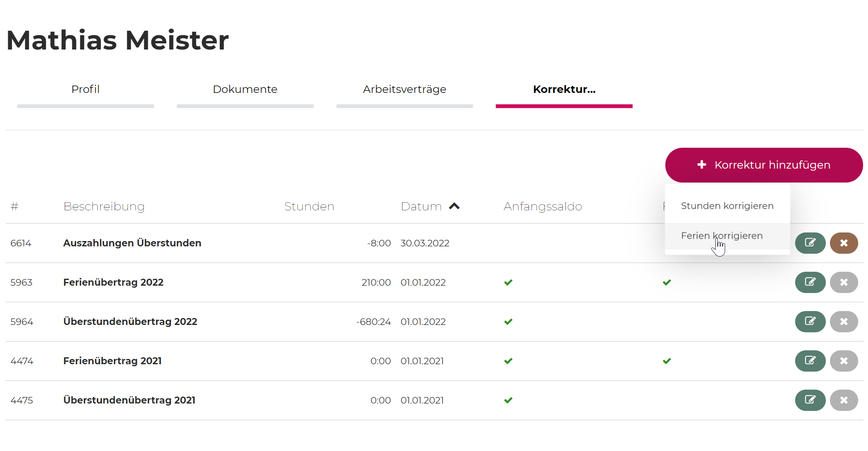Delete the Ferienübertrag 2022 row
Screen dimensions: 868x451
(x=843, y=282)
